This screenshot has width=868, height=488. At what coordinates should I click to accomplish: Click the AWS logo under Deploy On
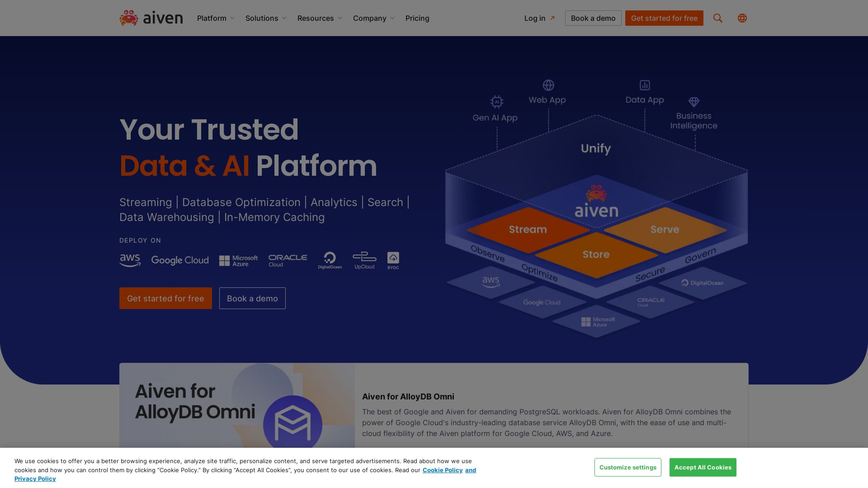tap(130, 260)
